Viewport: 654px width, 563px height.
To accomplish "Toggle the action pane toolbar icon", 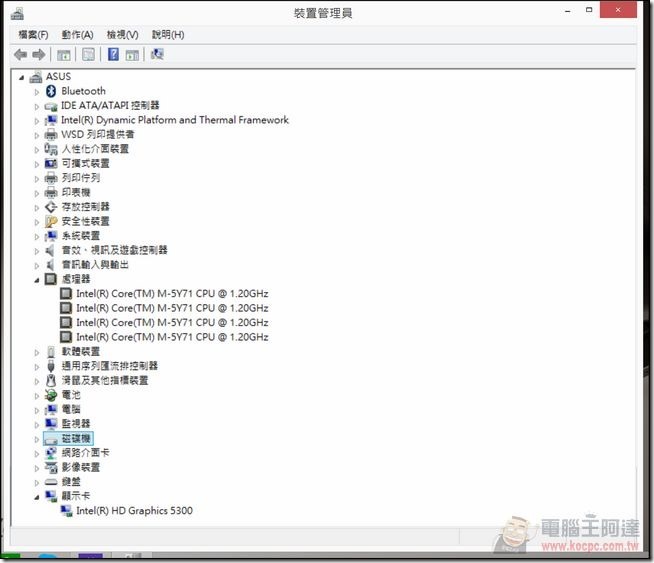I will 132,55.
